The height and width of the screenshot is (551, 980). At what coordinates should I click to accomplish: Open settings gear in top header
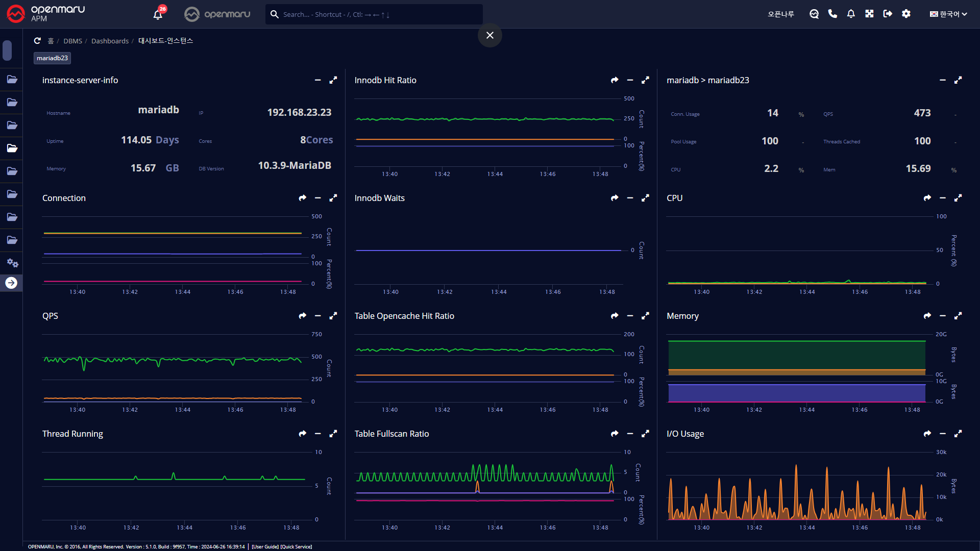pyautogui.click(x=906, y=14)
